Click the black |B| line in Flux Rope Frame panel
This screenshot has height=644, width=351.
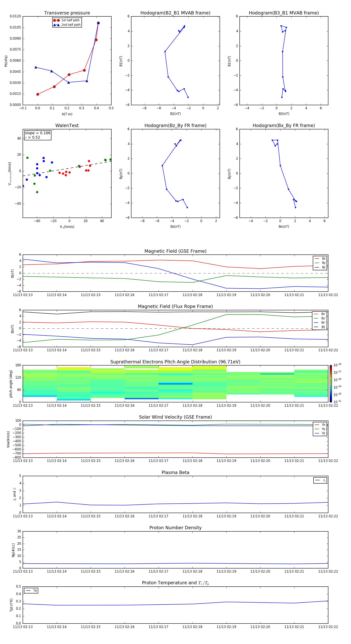click(175, 312)
